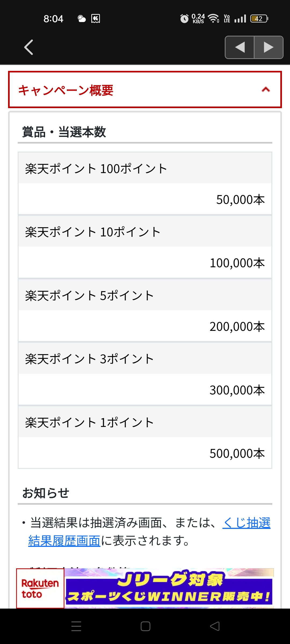
Task: Tap the 500,000本 winner count cell
Action: point(237,453)
